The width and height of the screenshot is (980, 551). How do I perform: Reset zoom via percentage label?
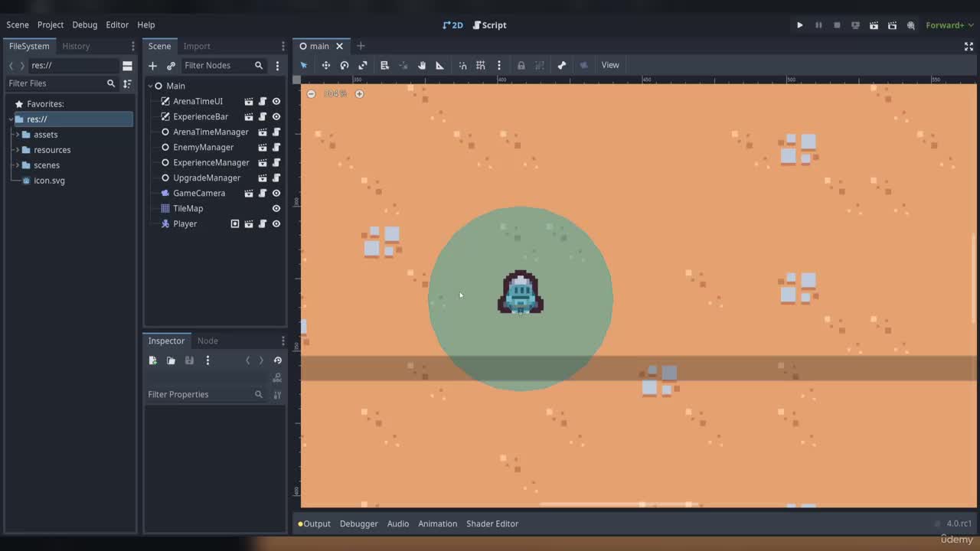click(x=335, y=93)
